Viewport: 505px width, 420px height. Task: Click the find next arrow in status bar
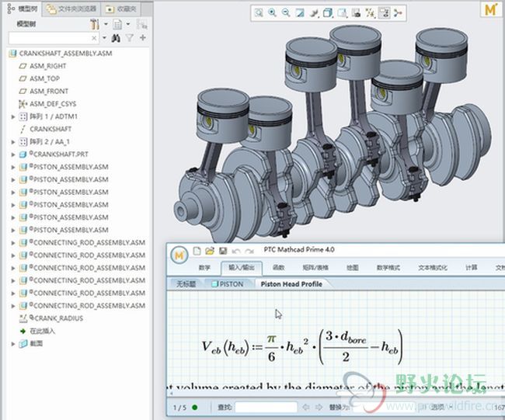pos(319,408)
